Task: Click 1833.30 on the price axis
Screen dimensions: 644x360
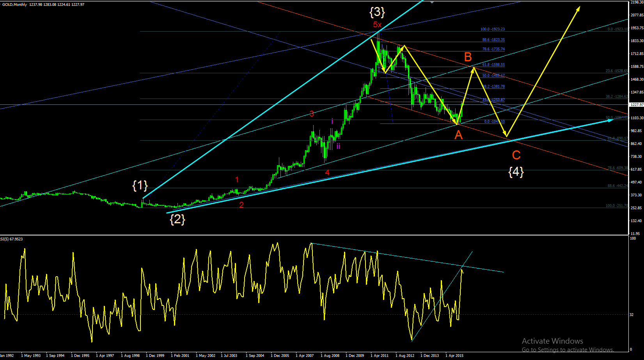Action: (x=637, y=41)
